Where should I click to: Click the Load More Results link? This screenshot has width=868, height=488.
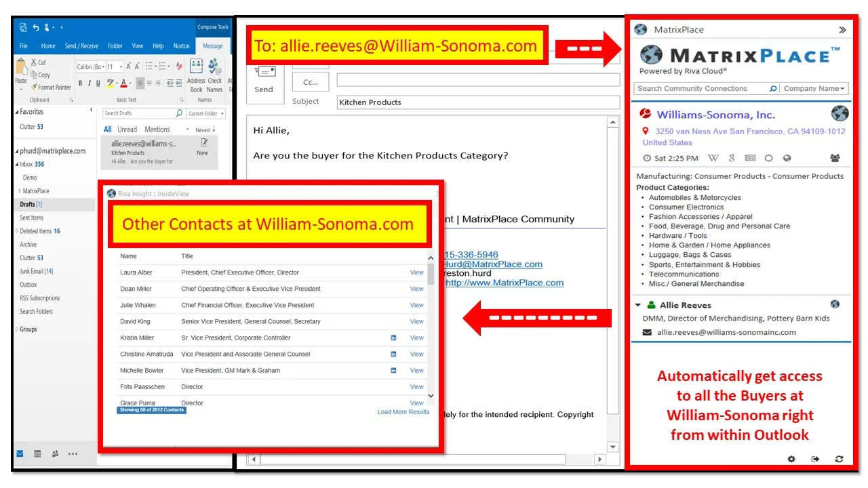point(403,412)
